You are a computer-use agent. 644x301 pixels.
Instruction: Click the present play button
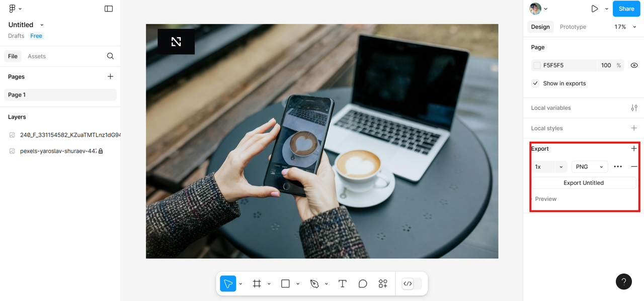tap(595, 9)
